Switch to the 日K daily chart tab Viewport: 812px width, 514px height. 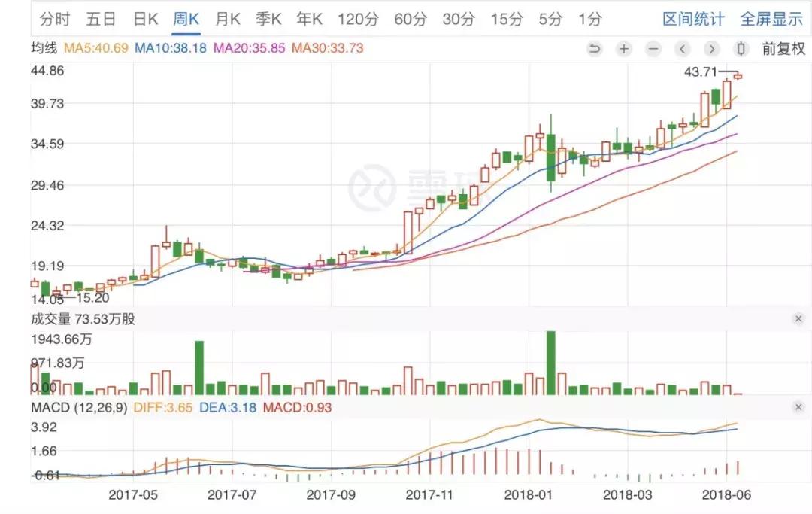pos(146,18)
